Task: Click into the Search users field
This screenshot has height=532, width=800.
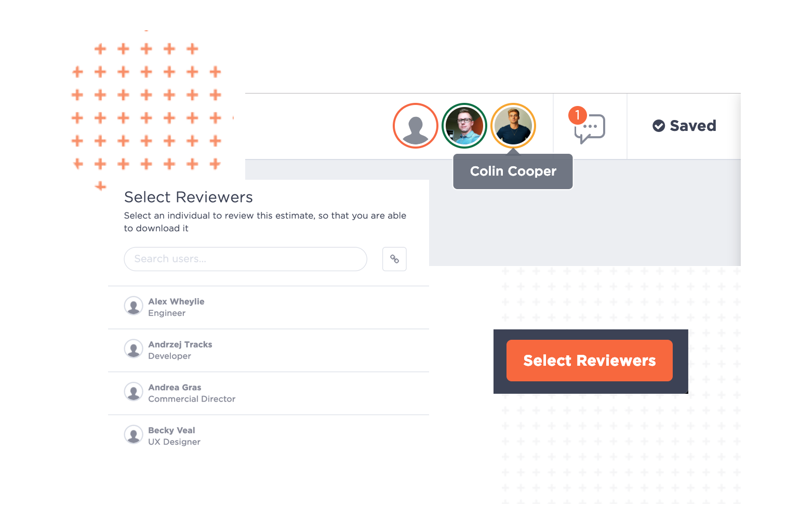Action: [246, 259]
